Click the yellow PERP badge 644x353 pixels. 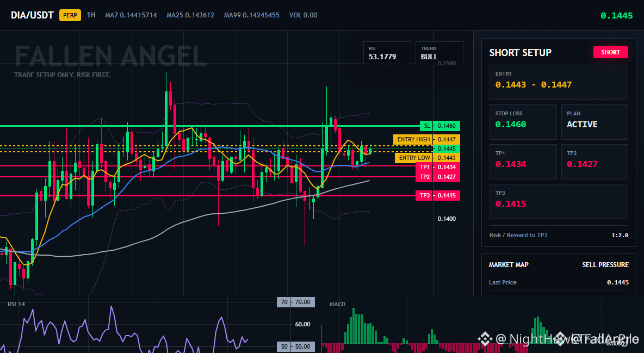(x=70, y=15)
